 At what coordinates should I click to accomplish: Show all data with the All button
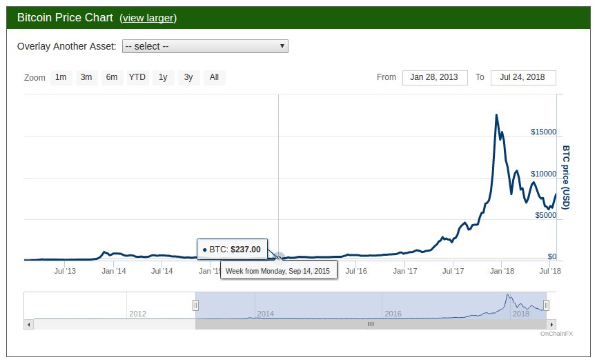pyautogui.click(x=214, y=77)
